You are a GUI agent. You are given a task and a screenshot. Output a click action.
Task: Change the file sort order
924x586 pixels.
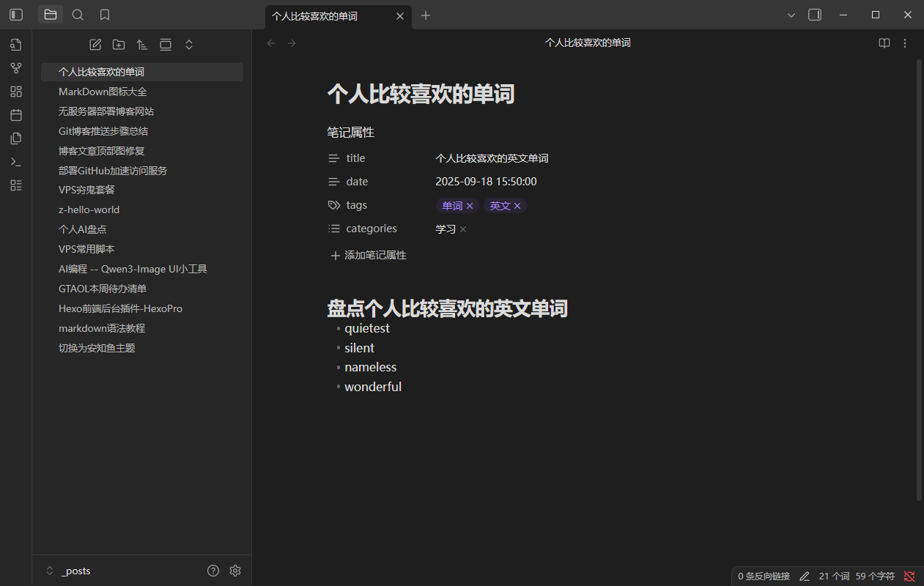point(141,44)
